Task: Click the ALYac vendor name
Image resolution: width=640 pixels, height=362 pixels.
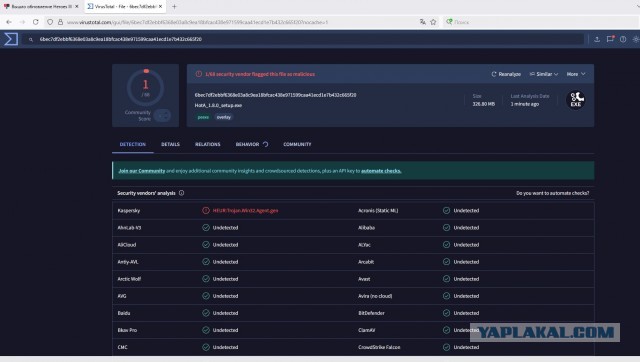Action: tap(364, 245)
